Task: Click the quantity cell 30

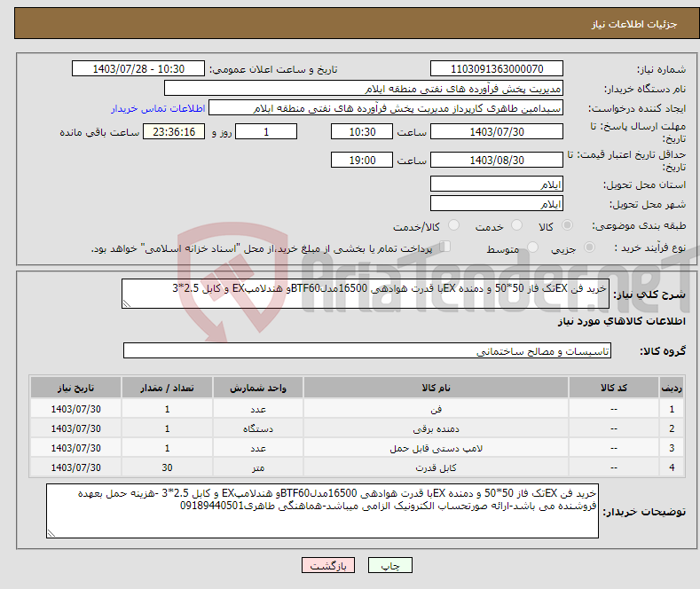Action: 167,468
